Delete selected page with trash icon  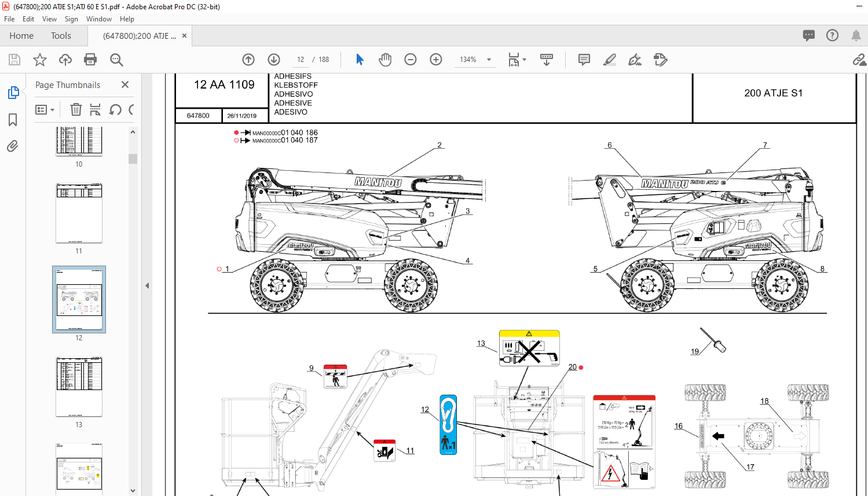pyautogui.click(x=76, y=109)
